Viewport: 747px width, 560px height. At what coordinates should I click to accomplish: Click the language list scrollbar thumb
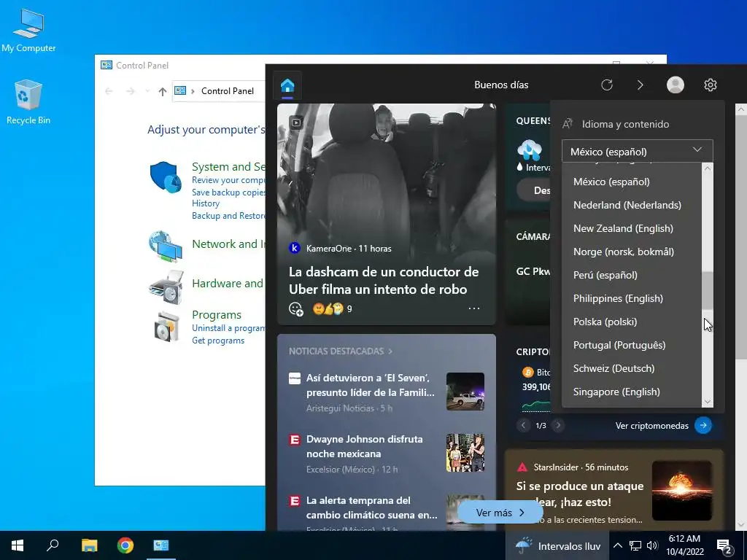coord(708,290)
